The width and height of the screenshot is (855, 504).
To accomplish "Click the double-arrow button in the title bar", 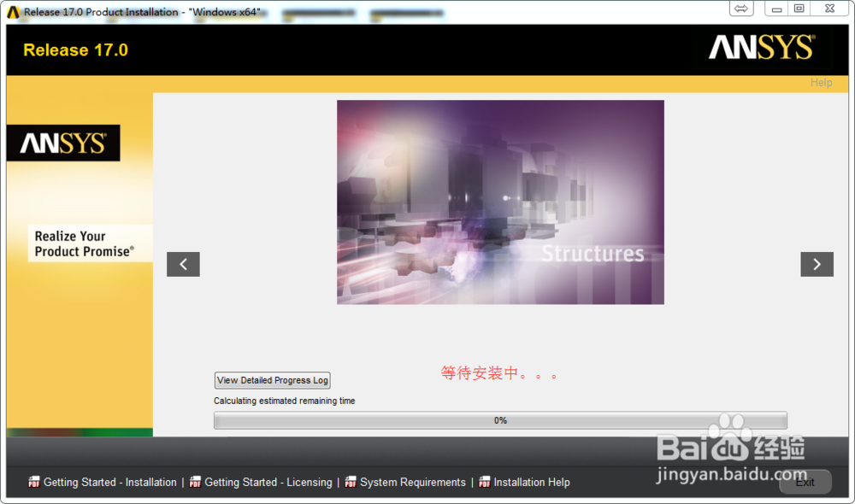I will (x=741, y=9).
